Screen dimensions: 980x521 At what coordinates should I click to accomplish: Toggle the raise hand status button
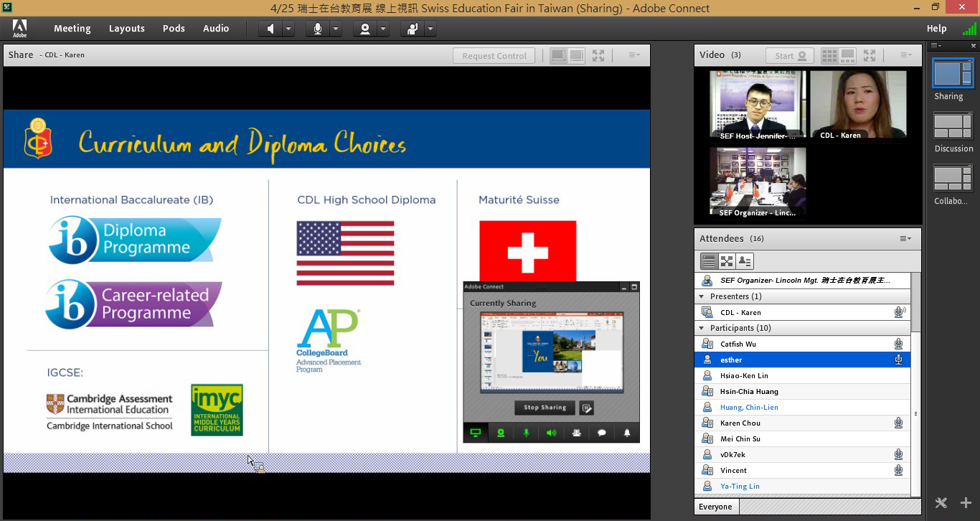(413, 29)
